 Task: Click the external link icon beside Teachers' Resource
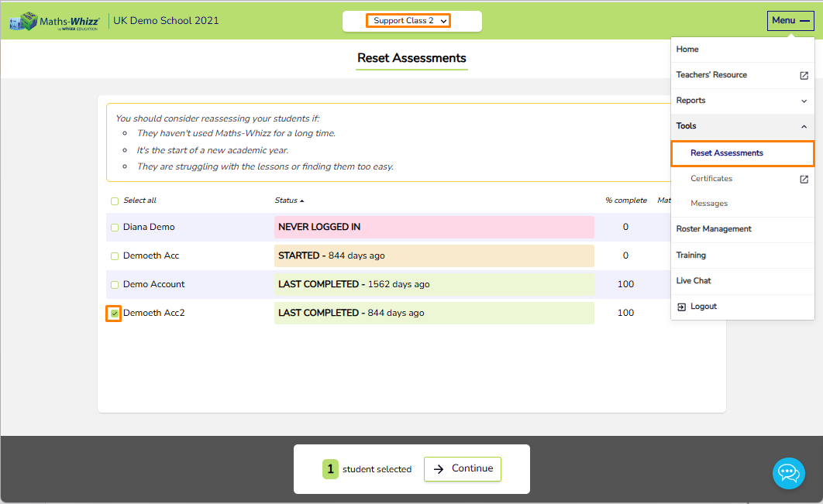point(804,76)
